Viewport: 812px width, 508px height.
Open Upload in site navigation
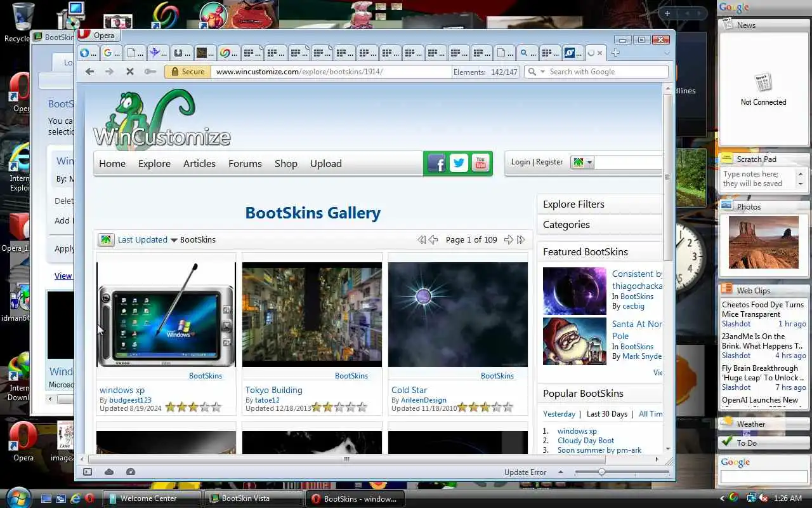[x=326, y=163]
